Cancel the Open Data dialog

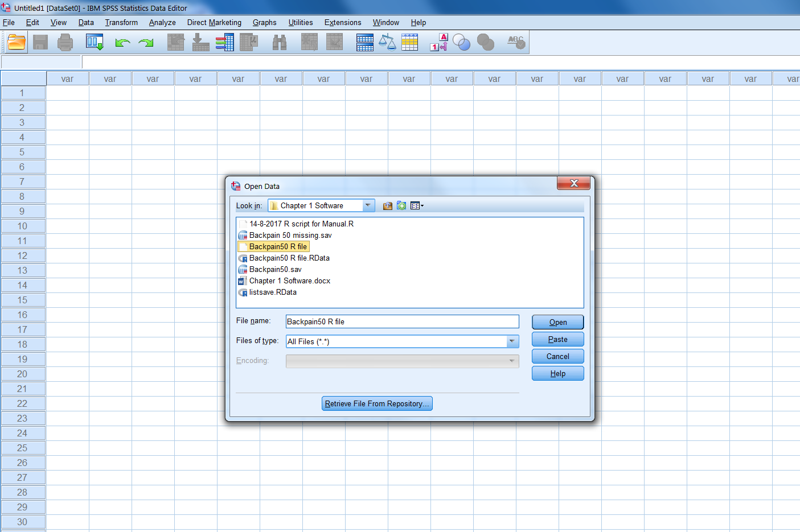tap(557, 357)
